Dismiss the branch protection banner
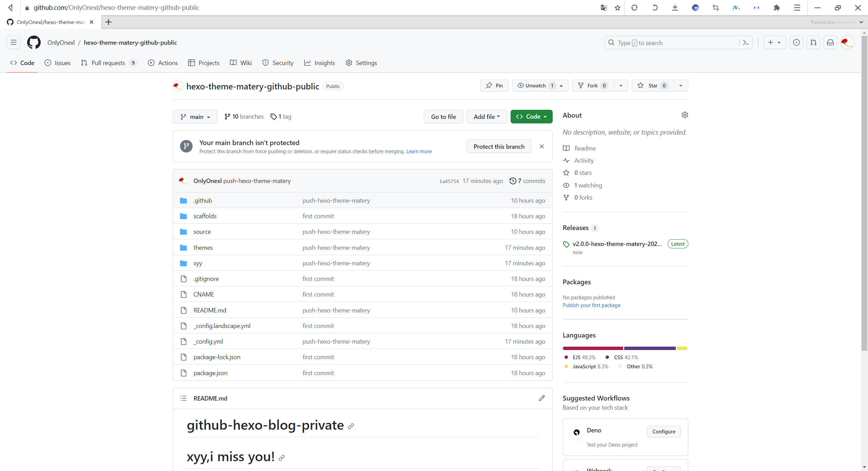This screenshot has width=868, height=471. pos(541,146)
